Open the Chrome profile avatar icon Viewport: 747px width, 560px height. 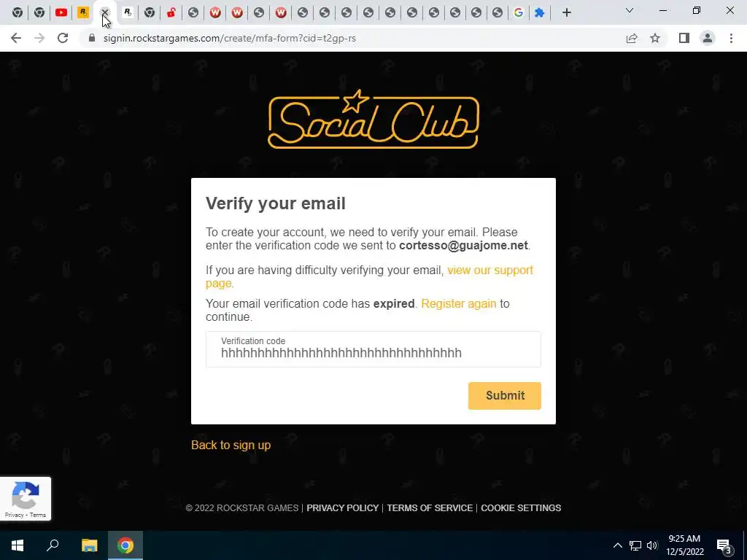(x=708, y=38)
